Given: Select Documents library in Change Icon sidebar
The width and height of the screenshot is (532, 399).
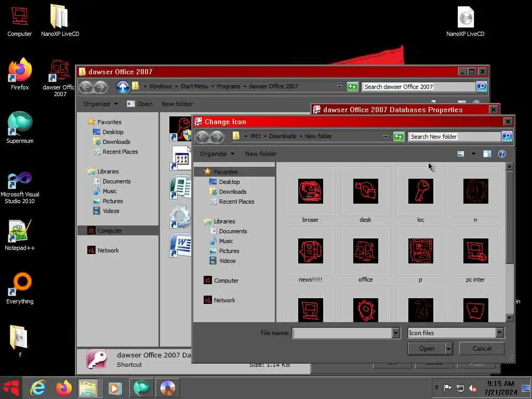Looking at the screenshot, I should (x=233, y=231).
